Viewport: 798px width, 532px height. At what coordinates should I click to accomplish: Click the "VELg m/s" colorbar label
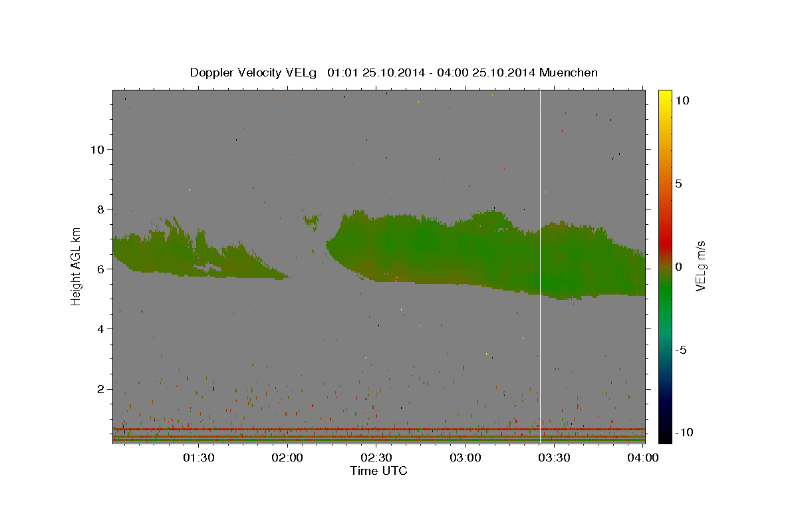point(701,266)
